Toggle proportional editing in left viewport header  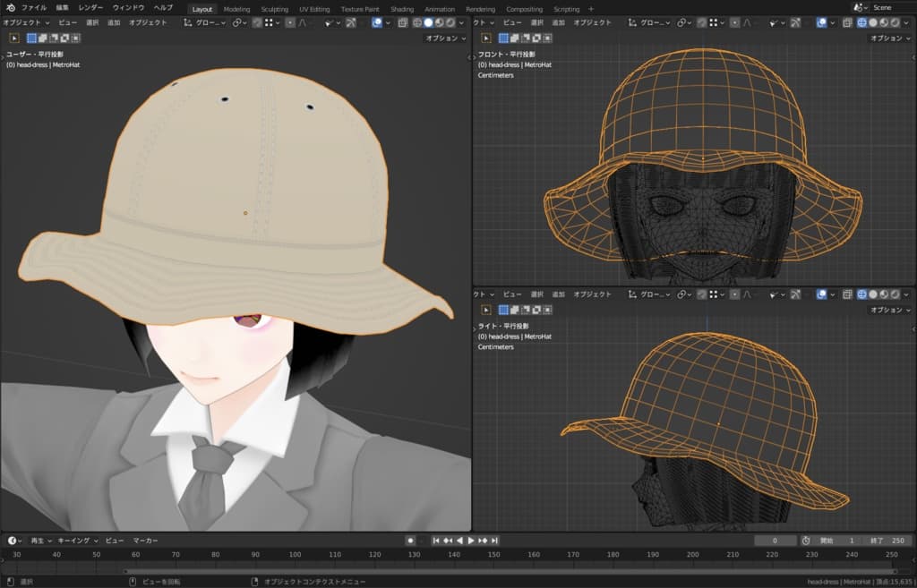290,22
